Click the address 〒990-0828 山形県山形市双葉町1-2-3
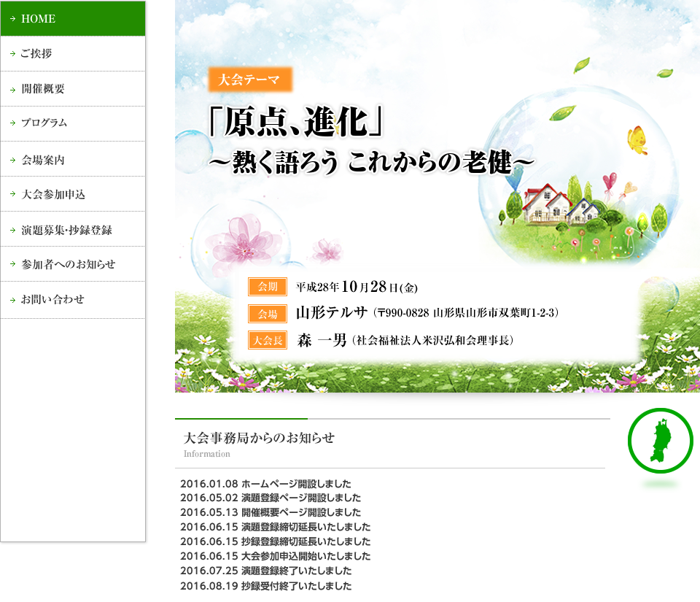This screenshot has width=700, height=602. click(x=466, y=312)
